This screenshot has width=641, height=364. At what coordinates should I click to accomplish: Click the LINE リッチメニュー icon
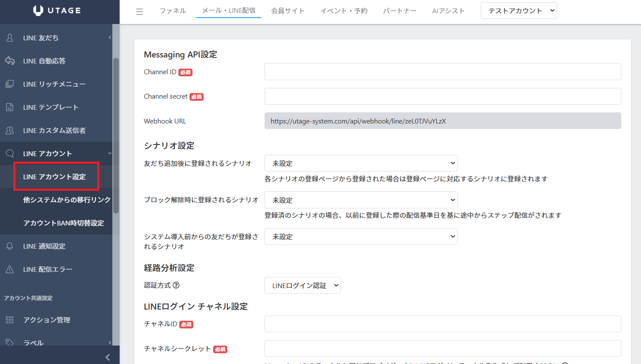[x=10, y=84]
